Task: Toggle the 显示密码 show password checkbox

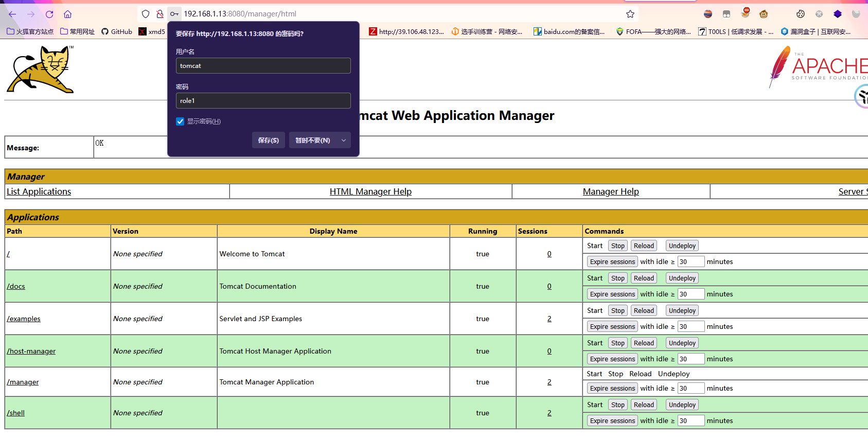Action: coord(180,121)
